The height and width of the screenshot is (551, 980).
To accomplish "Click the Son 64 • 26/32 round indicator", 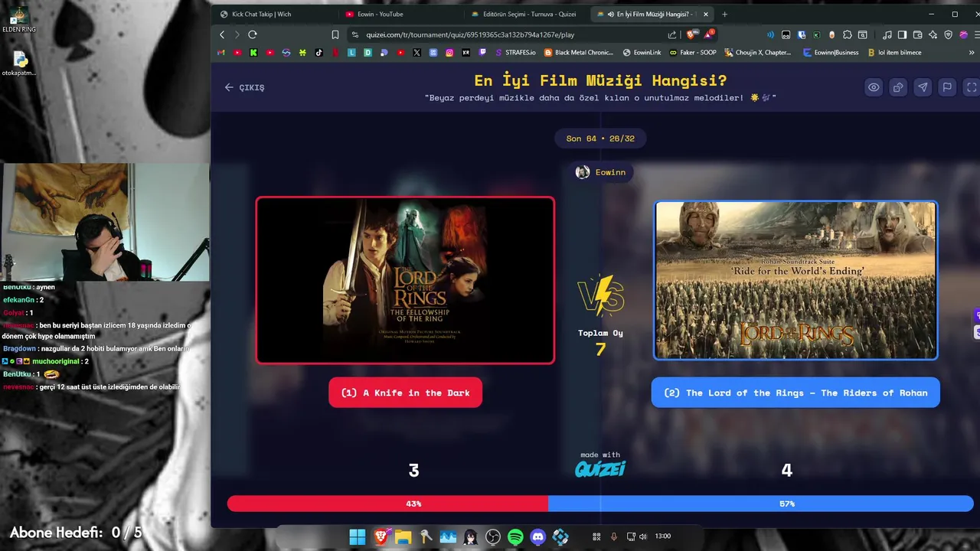I will click(600, 139).
